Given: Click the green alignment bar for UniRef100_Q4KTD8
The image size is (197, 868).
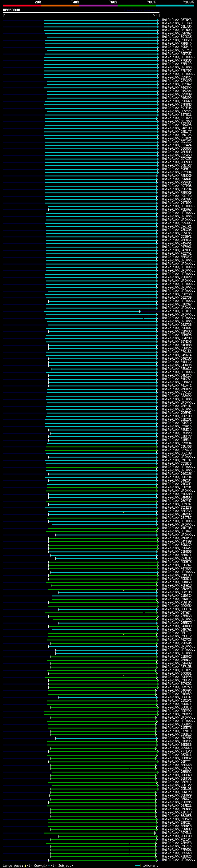Looking at the screenshot, I should point(103,528).
